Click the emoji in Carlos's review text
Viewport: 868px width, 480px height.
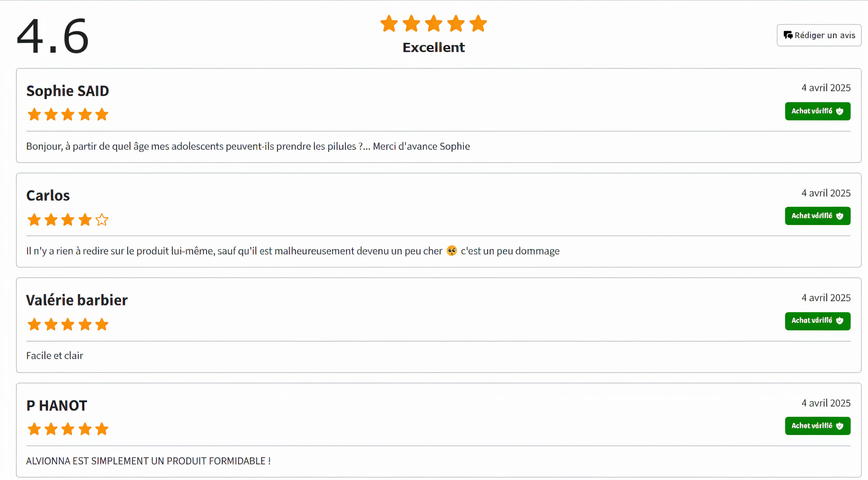point(451,251)
